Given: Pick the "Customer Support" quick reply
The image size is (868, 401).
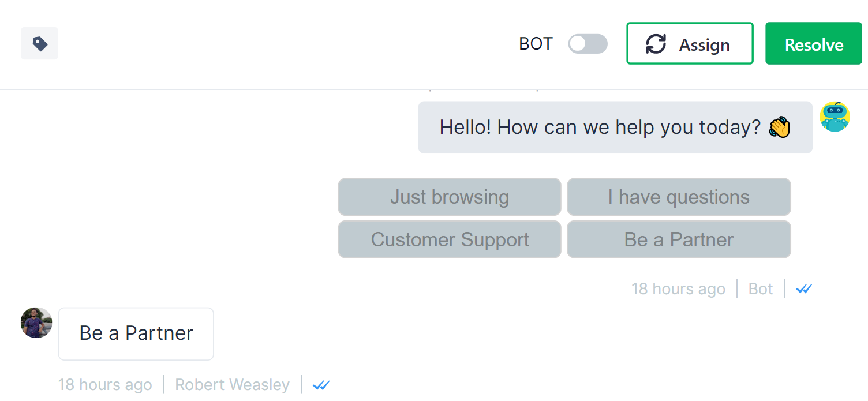Looking at the screenshot, I should click(450, 239).
